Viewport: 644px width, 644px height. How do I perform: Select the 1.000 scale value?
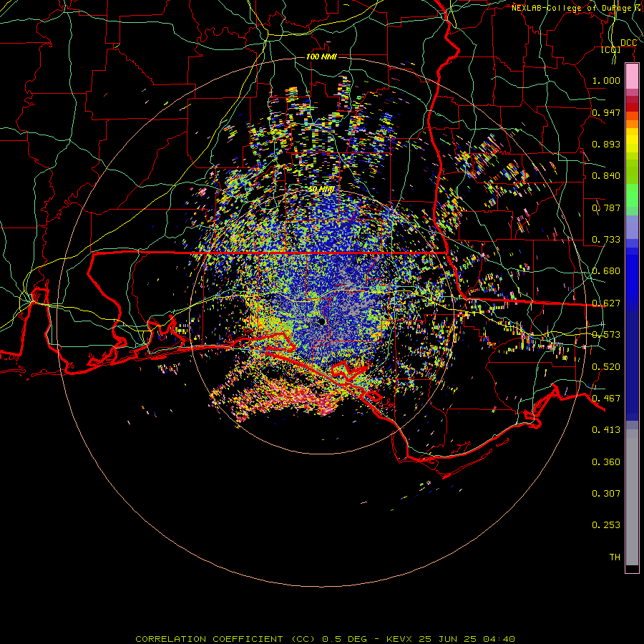(x=606, y=80)
